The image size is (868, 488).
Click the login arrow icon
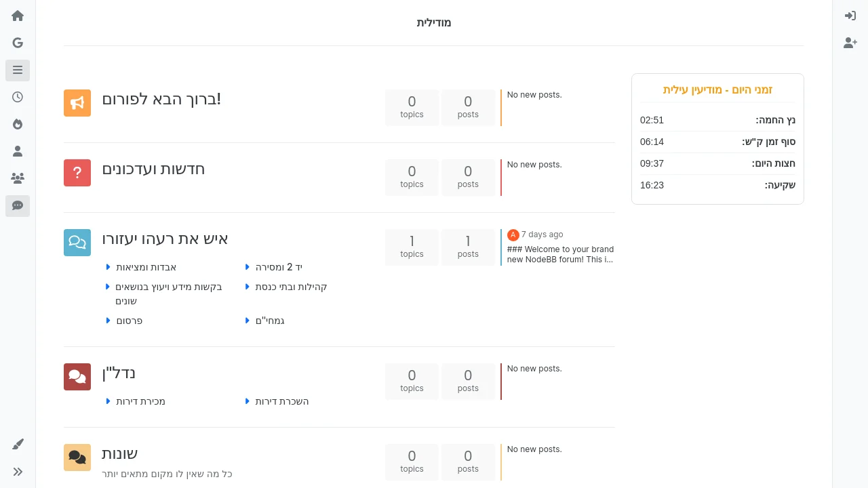pyautogui.click(x=850, y=16)
